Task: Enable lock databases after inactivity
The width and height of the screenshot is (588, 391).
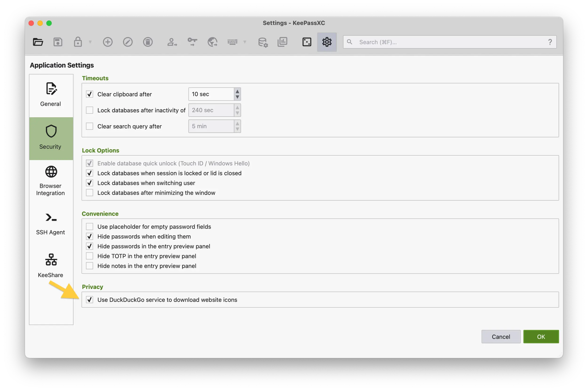Action: [x=89, y=110]
